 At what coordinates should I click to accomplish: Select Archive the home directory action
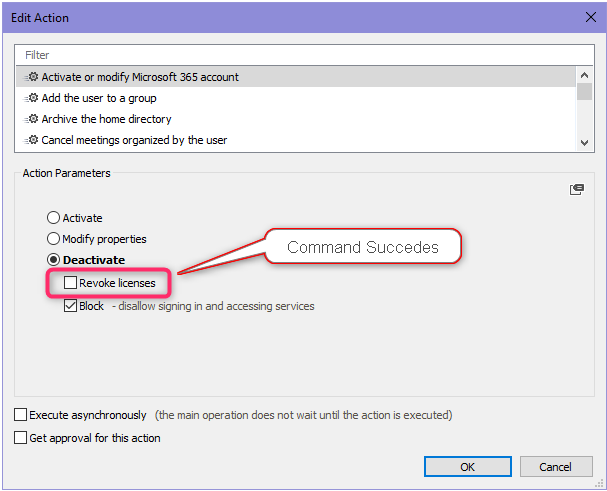(106, 119)
